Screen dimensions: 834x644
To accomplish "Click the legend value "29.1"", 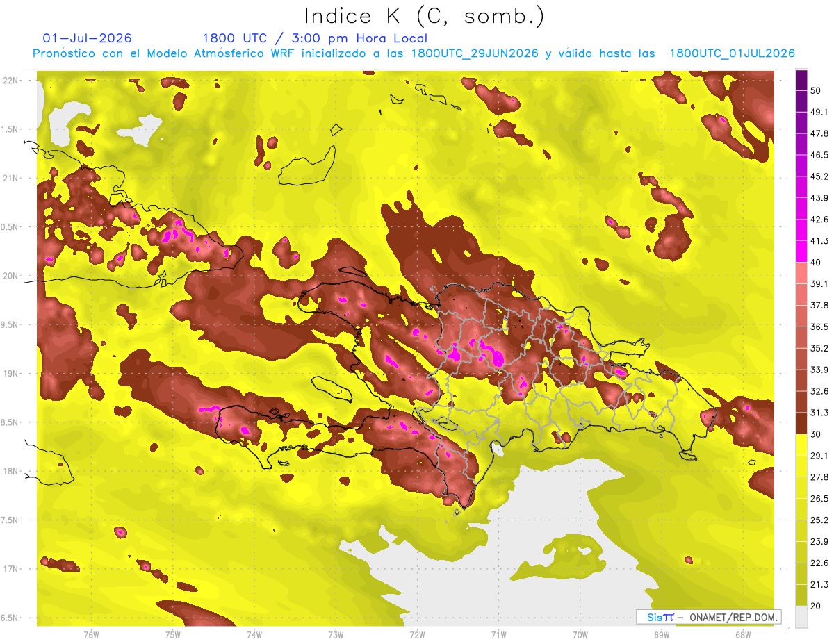I will 819,456.
